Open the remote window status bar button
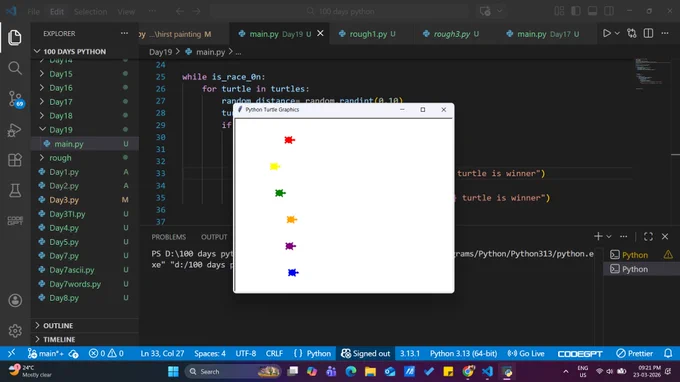The height and width of the screenshot is (382, 680). (11, 353)
